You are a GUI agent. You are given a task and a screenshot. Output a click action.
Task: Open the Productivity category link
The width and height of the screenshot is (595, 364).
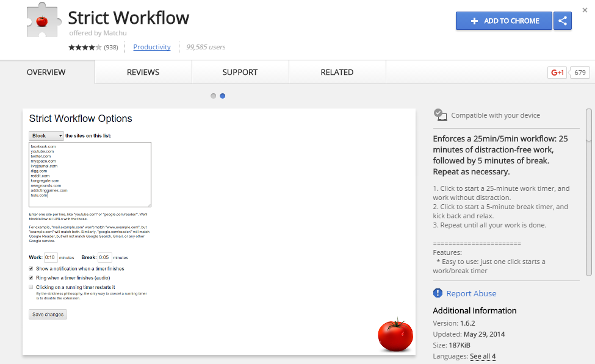coord(152,47)
